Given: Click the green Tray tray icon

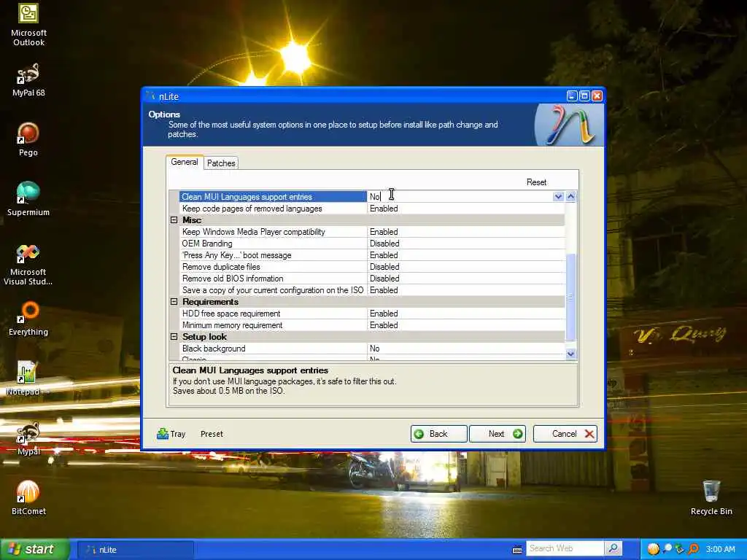Looking at the screenshot, I should pyautogui.click(x=681, y=549).
